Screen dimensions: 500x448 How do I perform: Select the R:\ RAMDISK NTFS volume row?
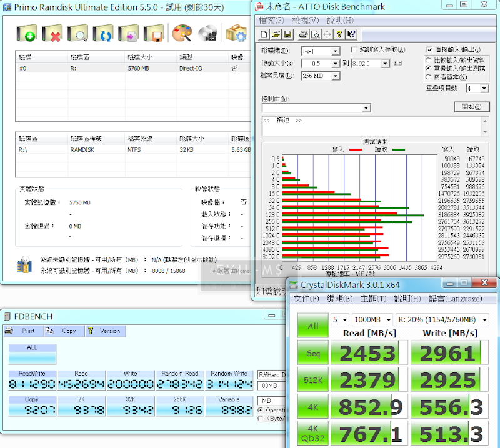(x=133, y=149)
